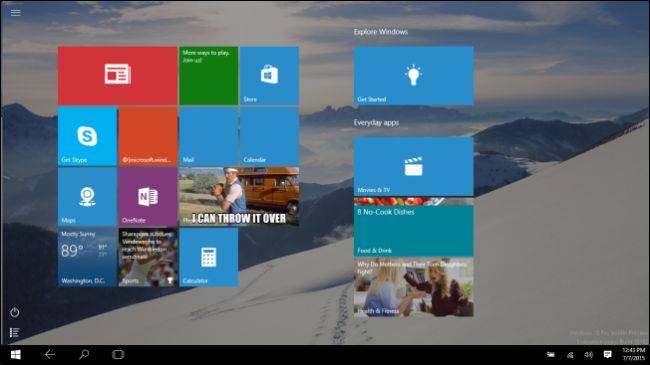Click the Everyday apps group heading

(376, 123)
